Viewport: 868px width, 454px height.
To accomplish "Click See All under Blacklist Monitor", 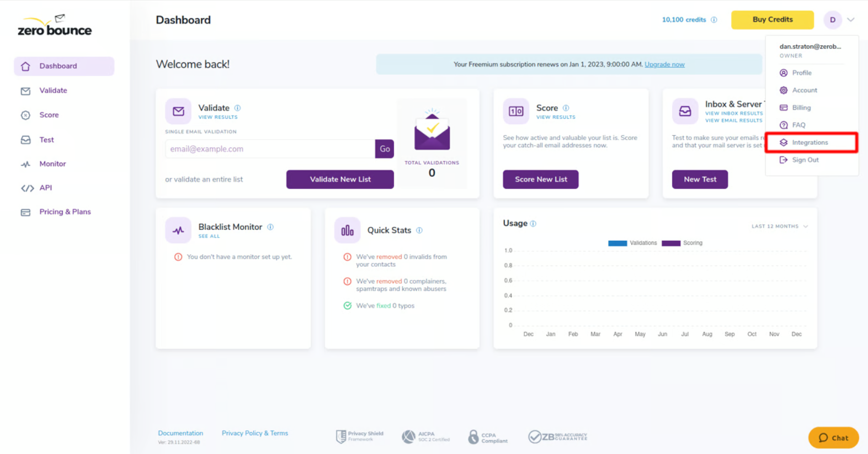I will 209,236.
